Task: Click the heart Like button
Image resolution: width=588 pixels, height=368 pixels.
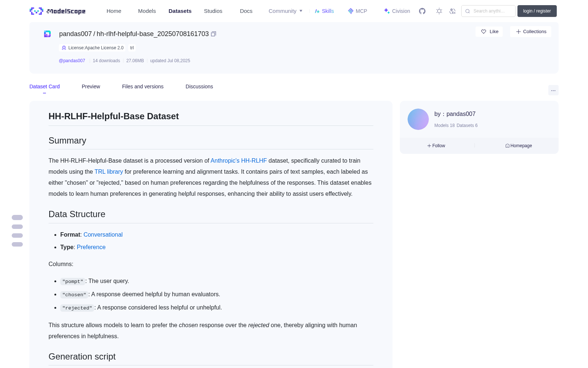Action: (489, 32)
